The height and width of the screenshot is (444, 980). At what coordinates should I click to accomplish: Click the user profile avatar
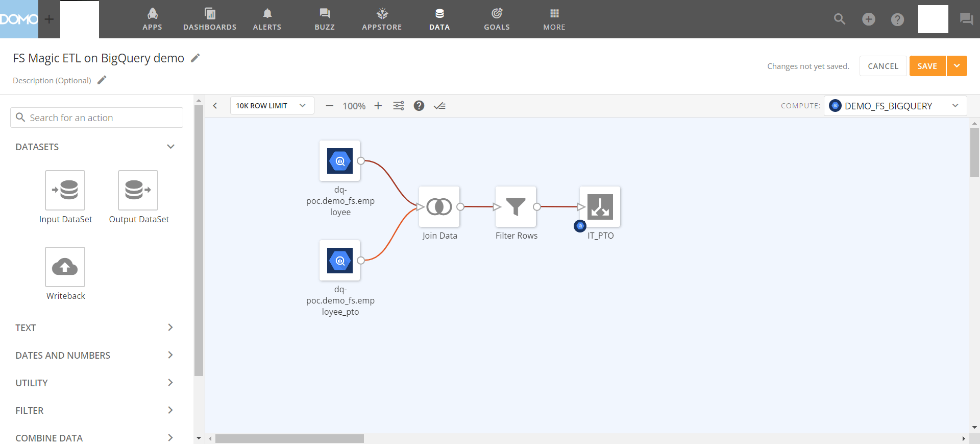[933, 19]
